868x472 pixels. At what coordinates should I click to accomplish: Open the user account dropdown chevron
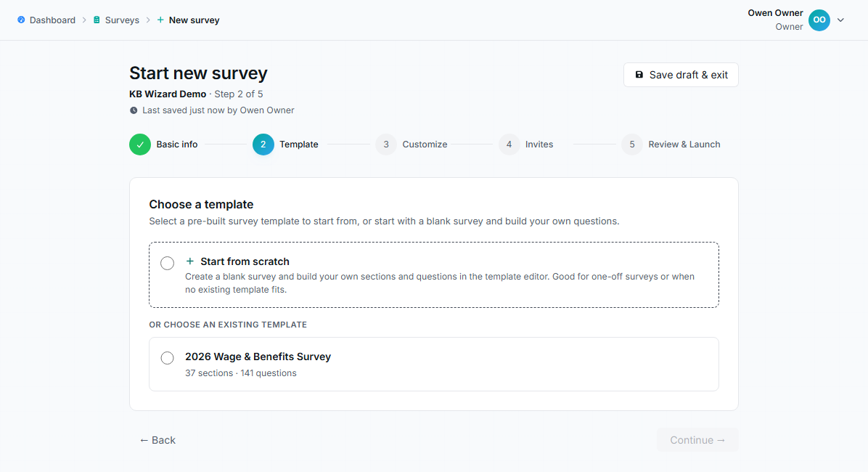click(840, 20)
